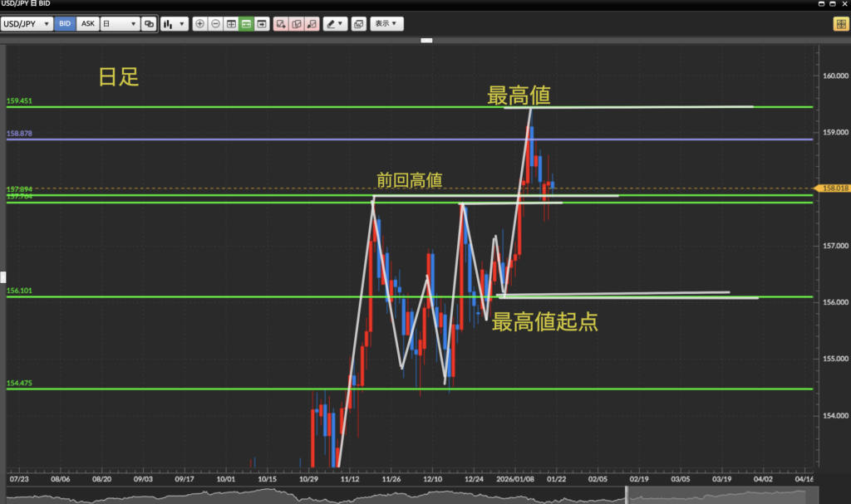Click the middle pink chart tool icon

[x=297, y=24]
